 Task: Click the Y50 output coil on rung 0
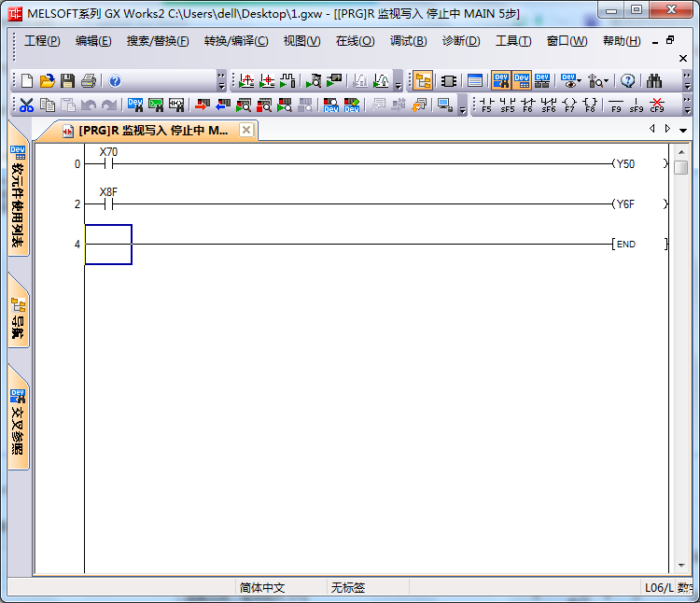coord(624,164)
